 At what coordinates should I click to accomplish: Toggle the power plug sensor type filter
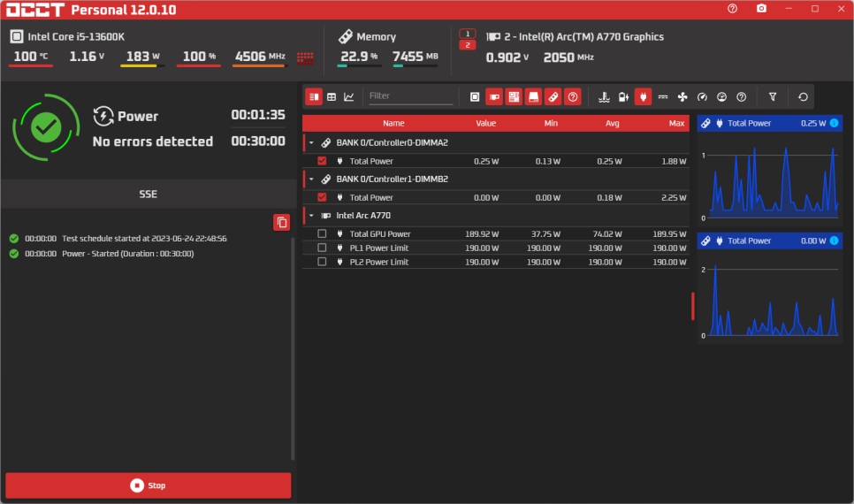click(644, 97)
